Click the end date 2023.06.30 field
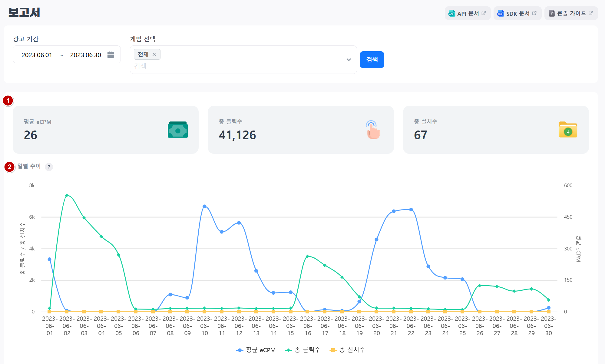The width and height of the screenshot is (605, 364). point(86,55)
